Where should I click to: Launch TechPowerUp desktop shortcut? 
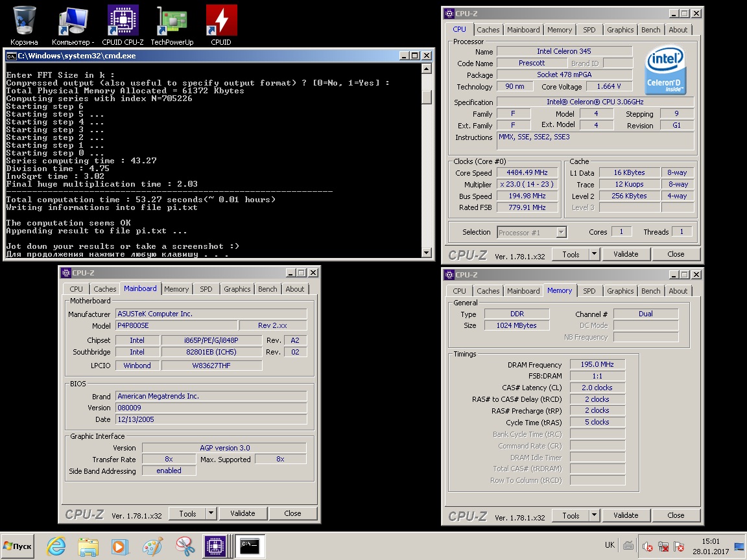tap(172, 25)
